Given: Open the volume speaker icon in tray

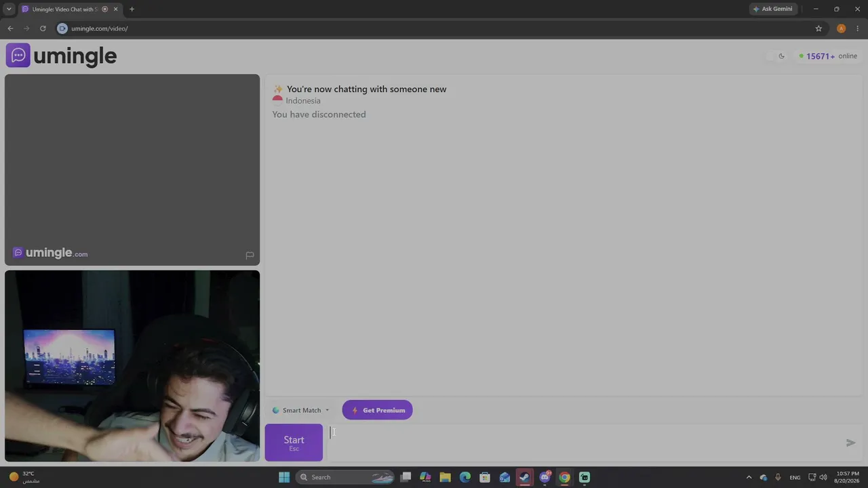Looking at the screenshot, I should pos(823,477).
